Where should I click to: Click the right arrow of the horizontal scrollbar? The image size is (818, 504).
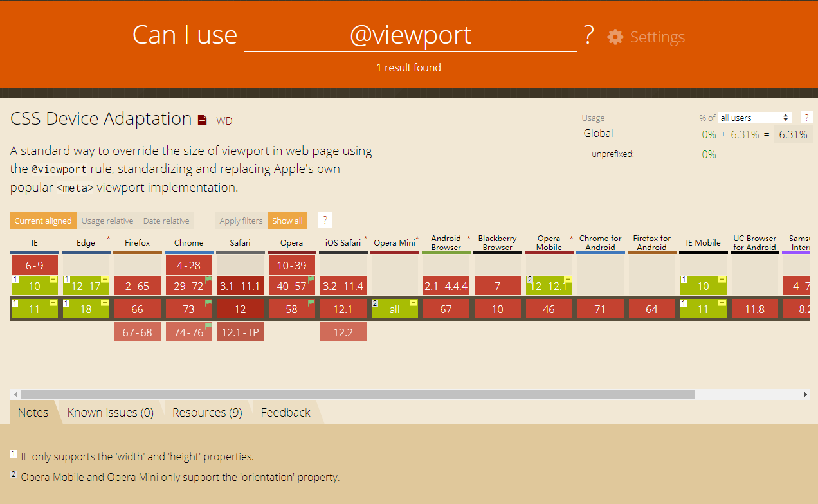click(x=806, y=394)
